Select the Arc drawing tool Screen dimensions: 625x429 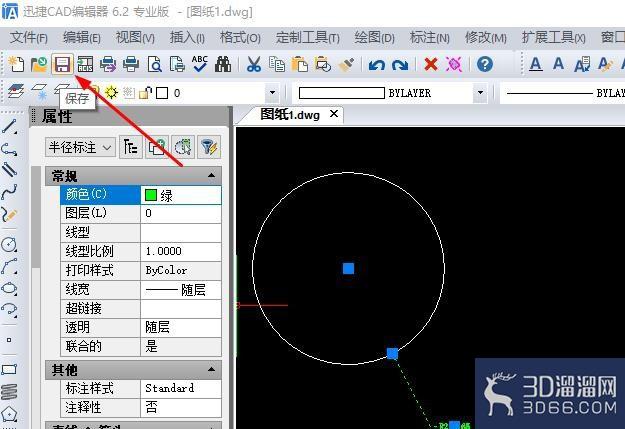coord(9,266)
